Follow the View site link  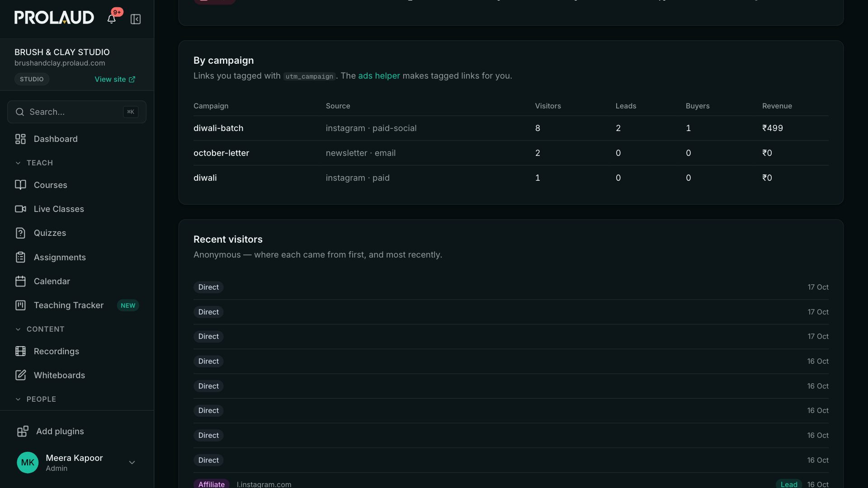coord(115,79)
